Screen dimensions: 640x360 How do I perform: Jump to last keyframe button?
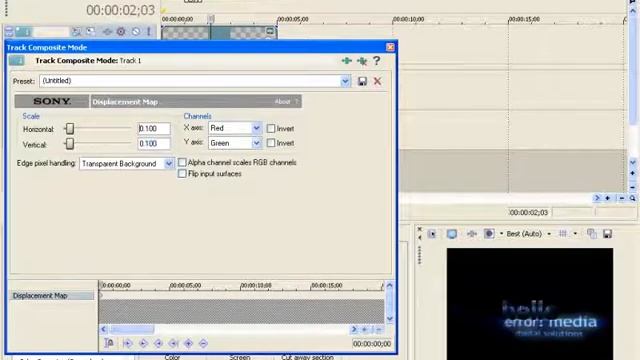click(173, 344)
